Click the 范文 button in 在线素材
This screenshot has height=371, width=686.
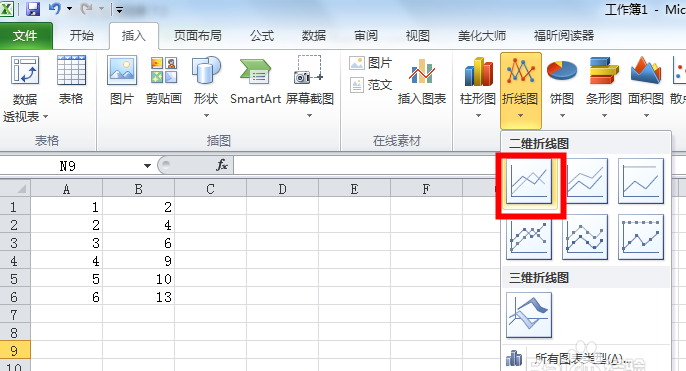370,84
